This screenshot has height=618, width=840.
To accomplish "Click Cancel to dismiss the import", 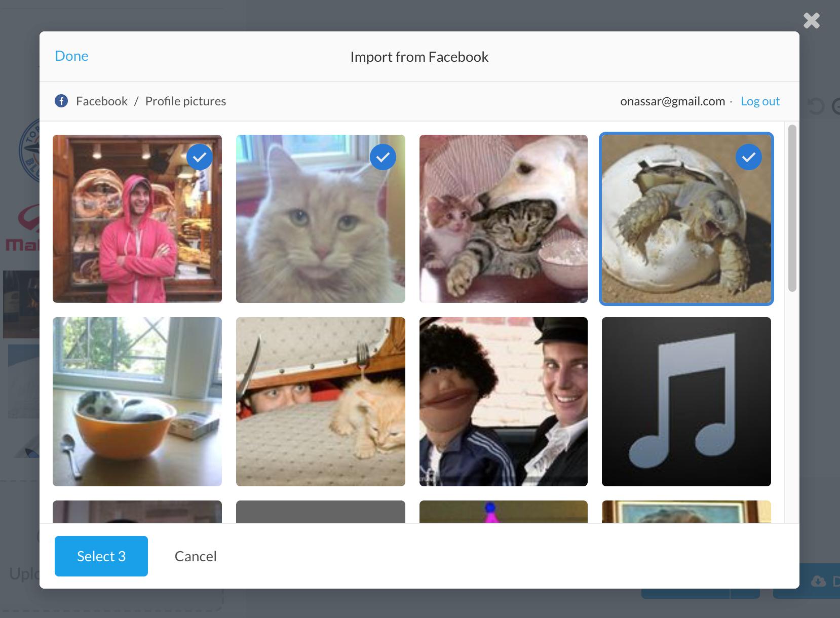I will tap(196, 556).
